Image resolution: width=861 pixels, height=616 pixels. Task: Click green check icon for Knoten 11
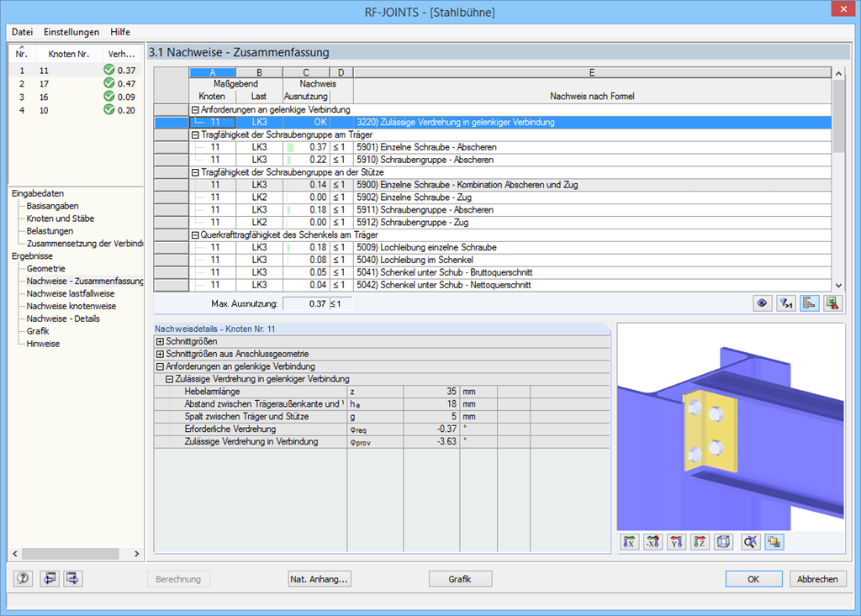[108, 70]
